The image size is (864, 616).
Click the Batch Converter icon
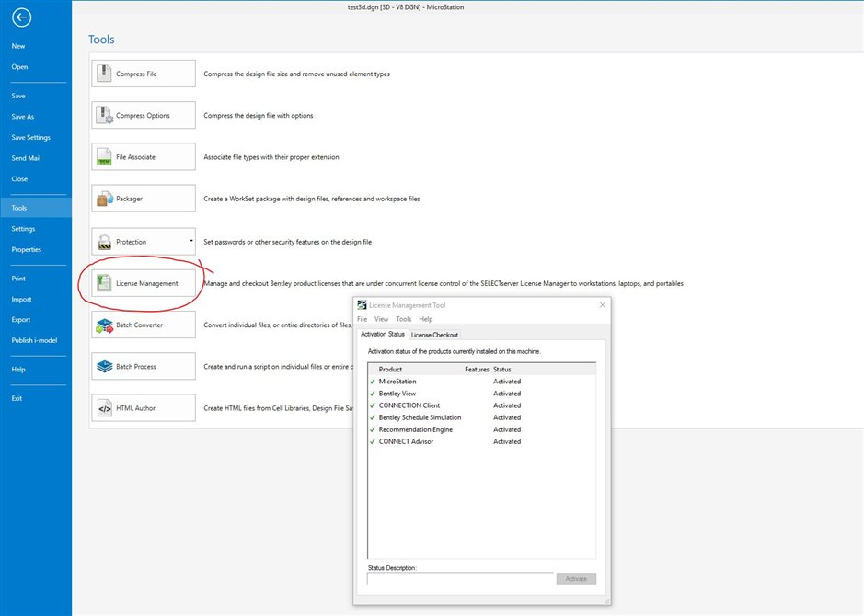104,325
